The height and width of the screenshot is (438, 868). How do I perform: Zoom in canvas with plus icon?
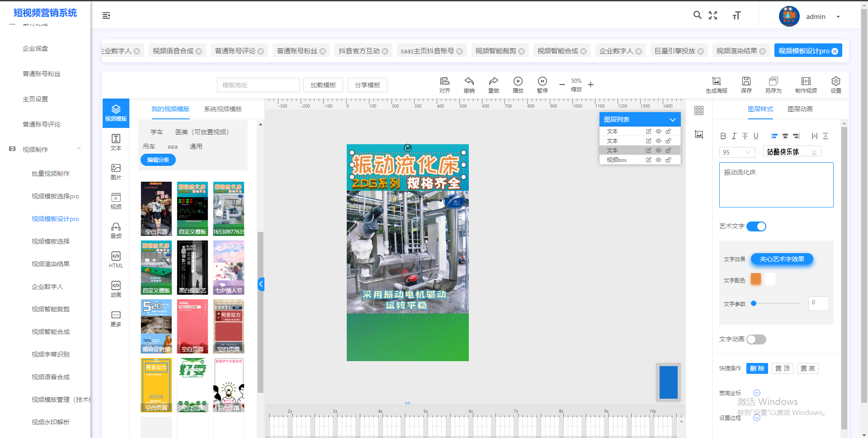590,85
